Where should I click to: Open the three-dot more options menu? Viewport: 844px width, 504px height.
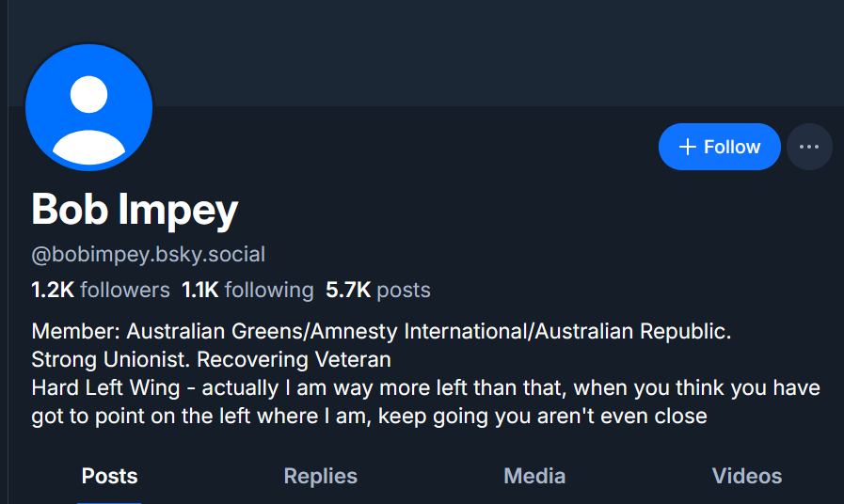tap(809, 147)
